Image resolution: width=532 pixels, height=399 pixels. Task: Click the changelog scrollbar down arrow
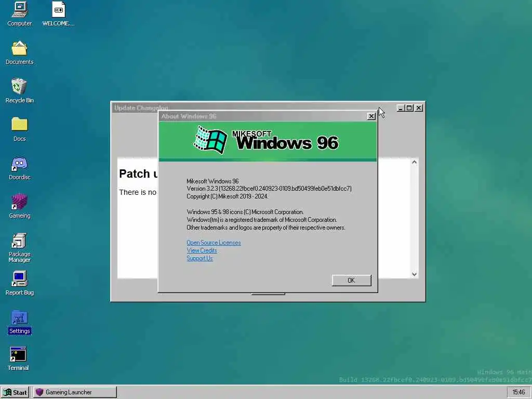point(414,274)
